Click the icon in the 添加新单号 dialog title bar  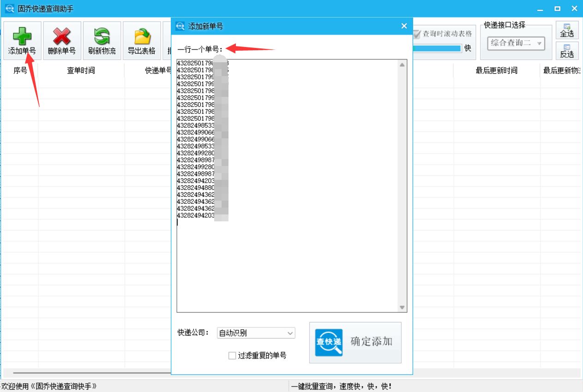(179, 26)
